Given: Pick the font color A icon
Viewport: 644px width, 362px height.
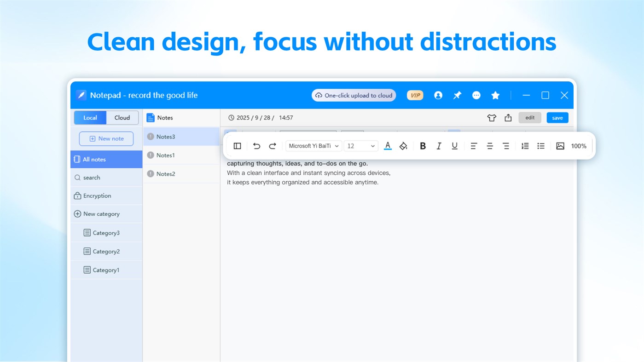Looking at the screenshot, I should click(388, 146).
